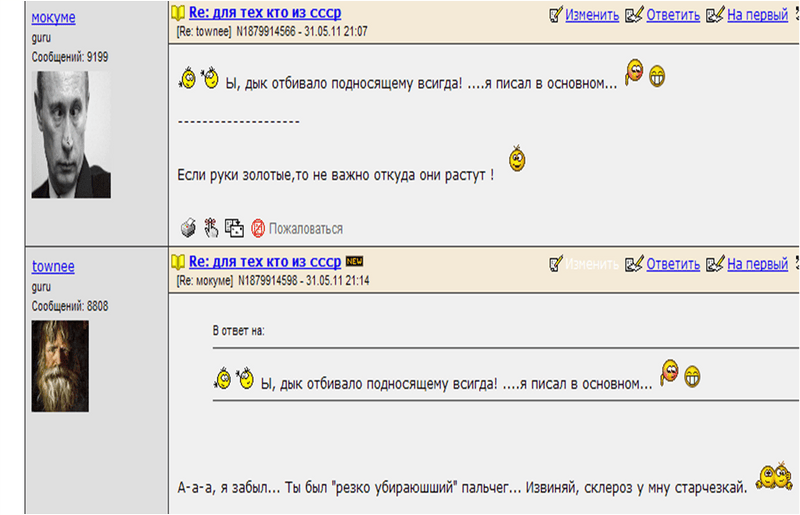Click icon beside На первый in мокуме's post
The height and width of the screenshot is (515, 800).
715,14
